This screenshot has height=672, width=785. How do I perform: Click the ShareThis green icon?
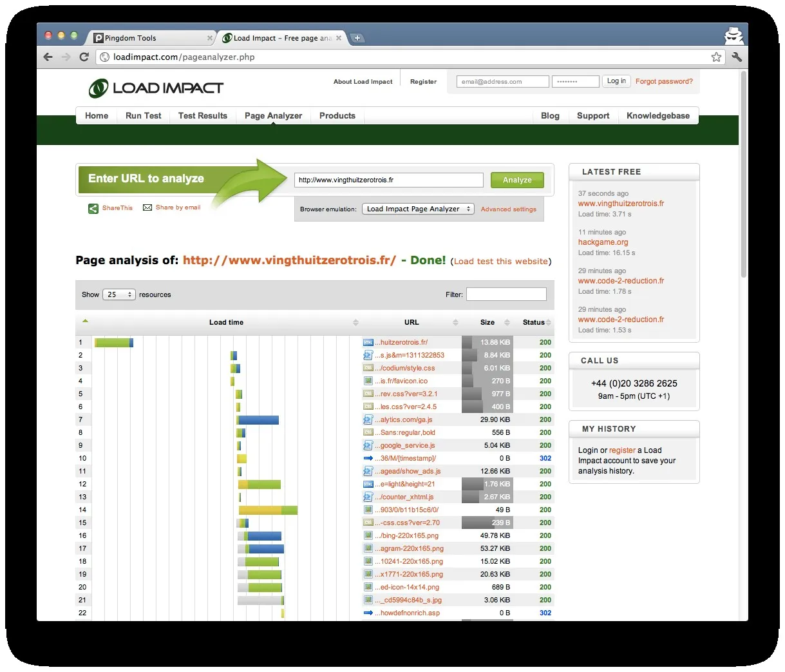93,208
